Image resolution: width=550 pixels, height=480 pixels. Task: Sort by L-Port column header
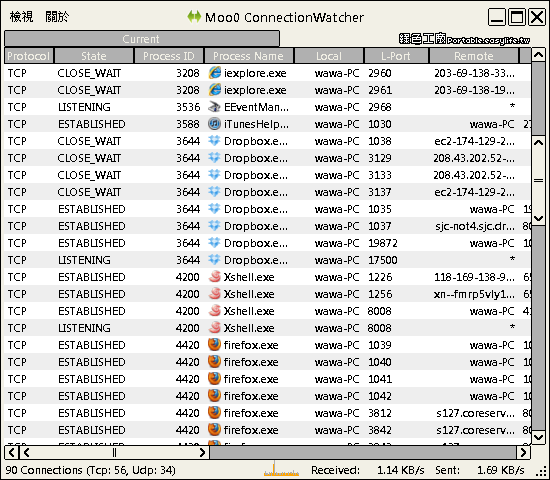(x=396, y=56)
